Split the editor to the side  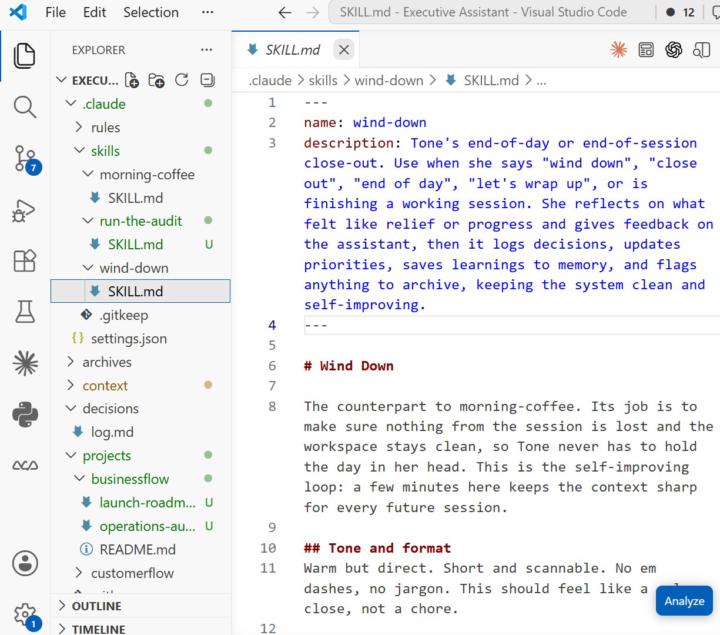pos(701,50)
